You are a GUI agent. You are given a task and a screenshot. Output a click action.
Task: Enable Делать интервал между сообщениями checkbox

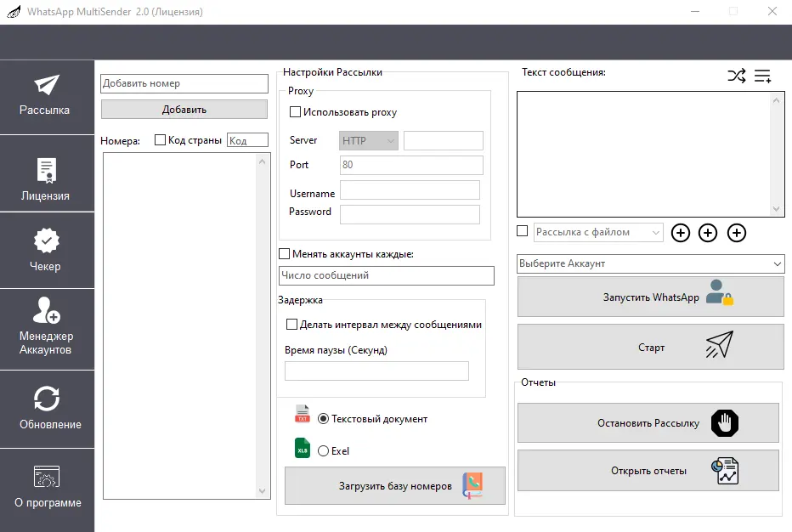(x=291, y=325)
